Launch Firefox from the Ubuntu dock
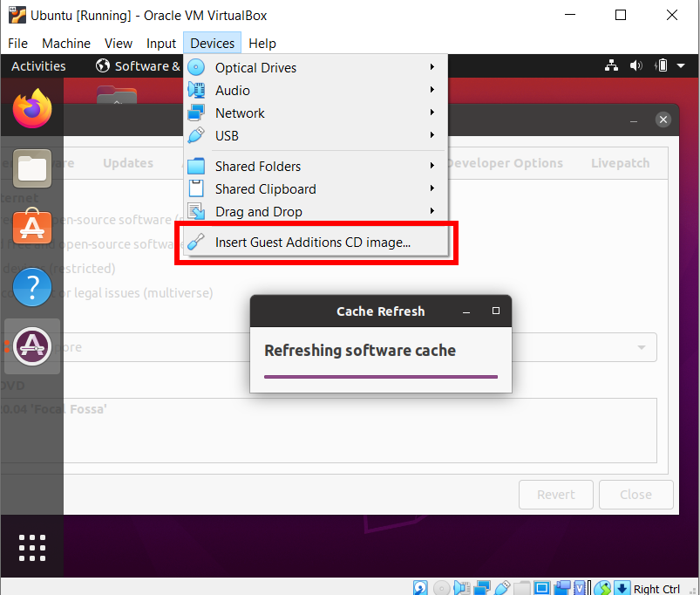 click(32, 108)
